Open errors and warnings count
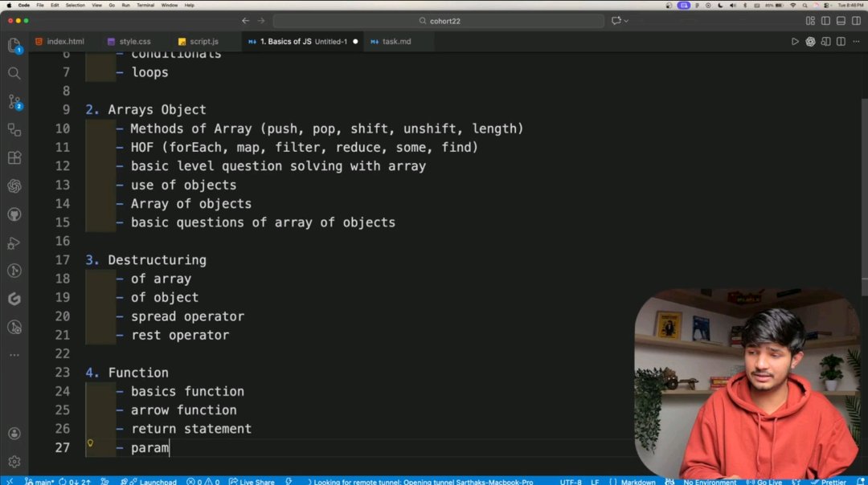Viewport: 868px width, 485px height. click(x=203, y=482)
